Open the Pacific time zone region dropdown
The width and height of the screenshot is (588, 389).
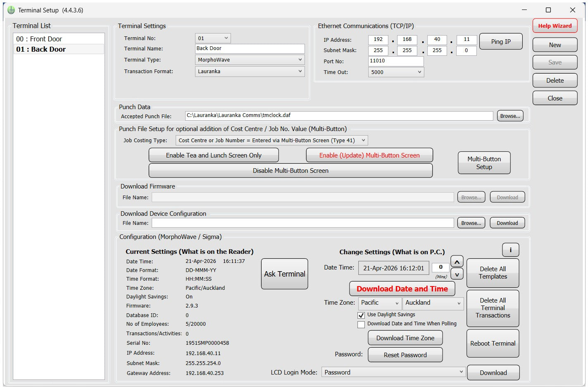pyautogui.click(x=380, y=303)
